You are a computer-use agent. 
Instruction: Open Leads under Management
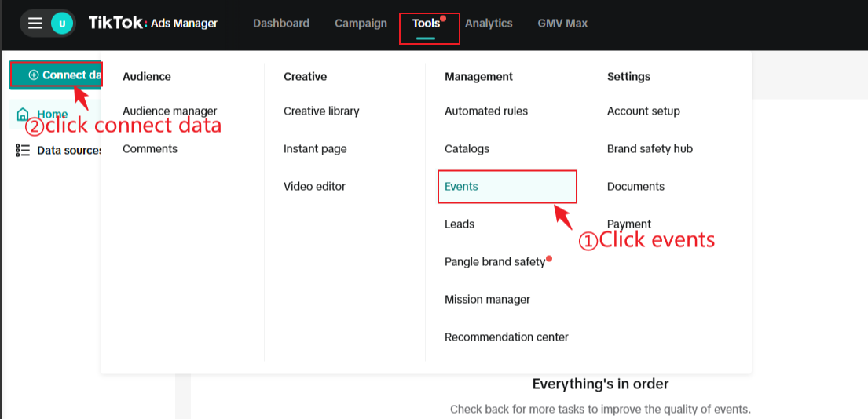pos(460,224)
